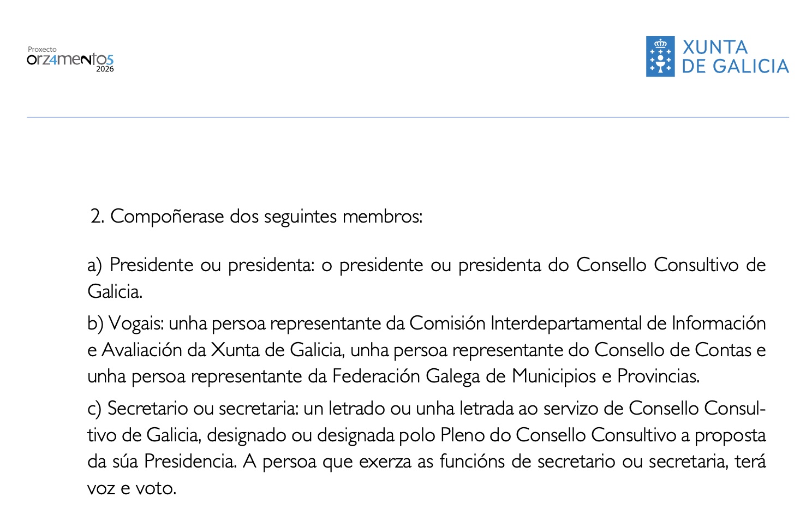Click the horizontal header divider line

[408, 117]
